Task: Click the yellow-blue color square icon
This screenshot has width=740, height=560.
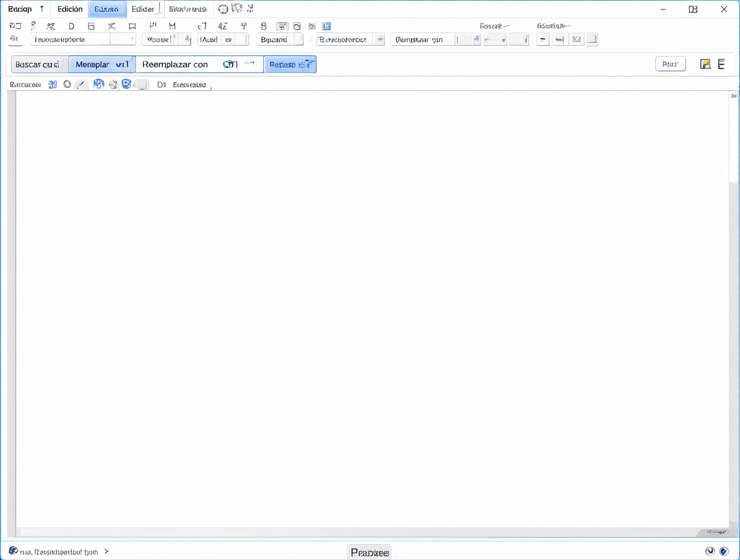Action: coord(705,64)
